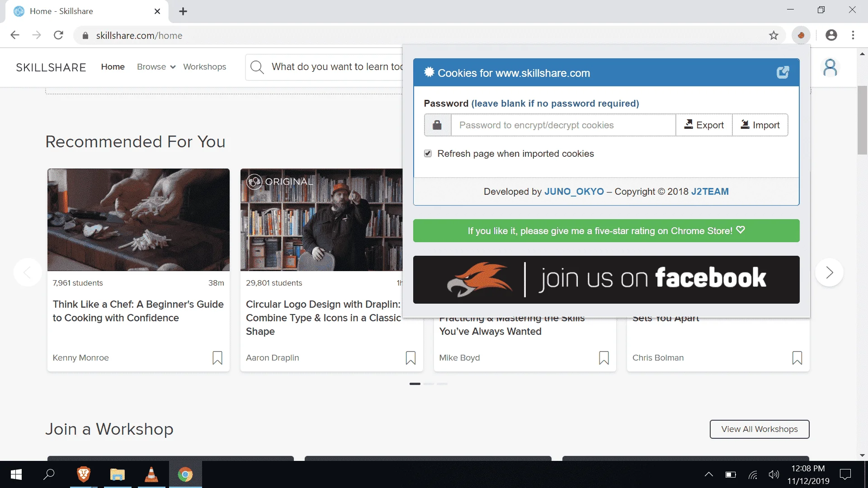This screenshot has height=488, width=868.
Task: Import cookies using the Import button
Action: click(x=760, y=125)
